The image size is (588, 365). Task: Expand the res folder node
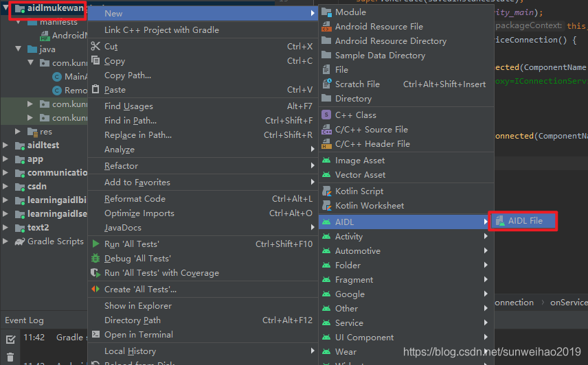[18, 131]
